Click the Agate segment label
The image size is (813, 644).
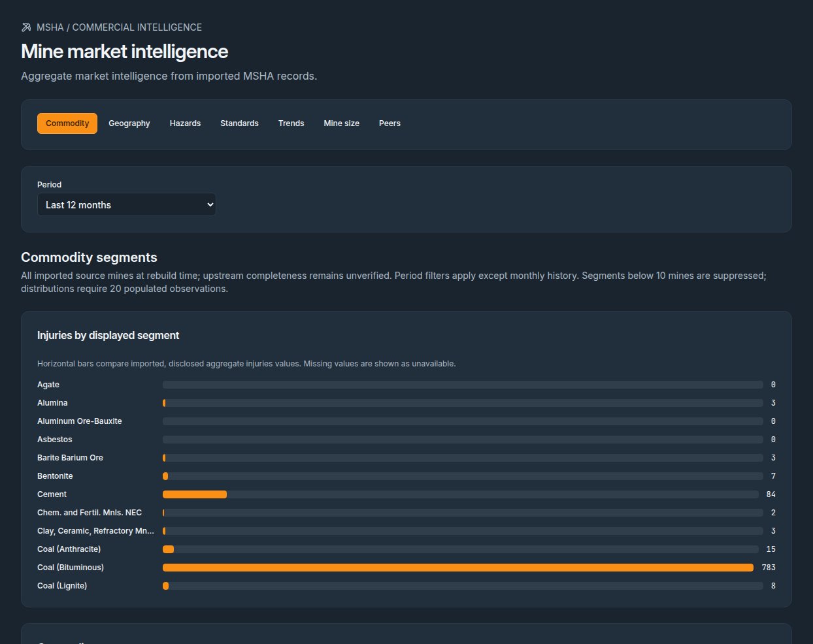click(48, 385)
